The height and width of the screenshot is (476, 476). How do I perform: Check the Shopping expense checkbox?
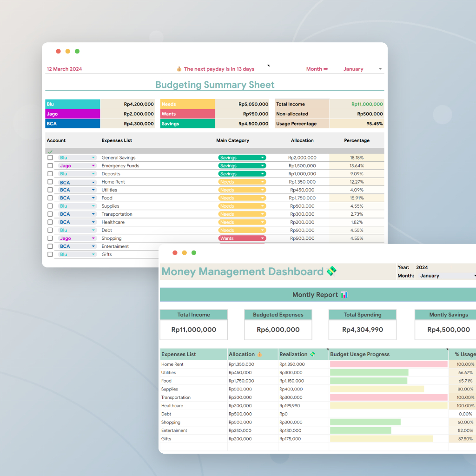pyautogui.click(x=50, y=238)
